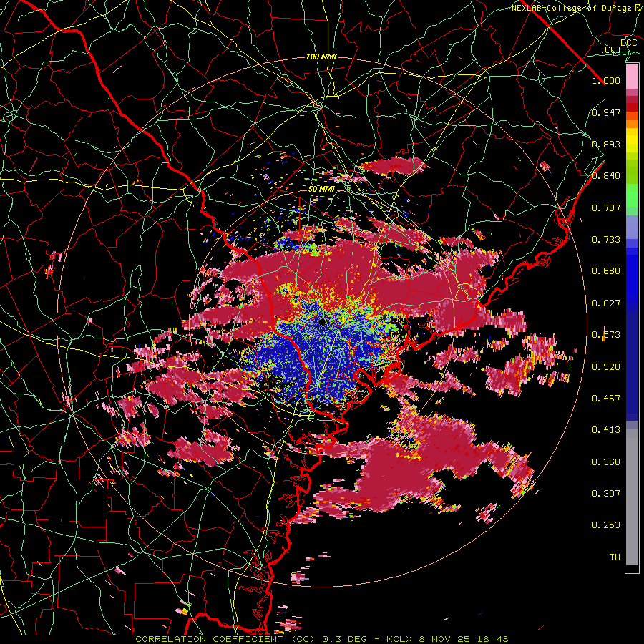Click the 100 NMI range ring label
The image size is (644, 644).
pyautogui.click(x=321, y=57)
